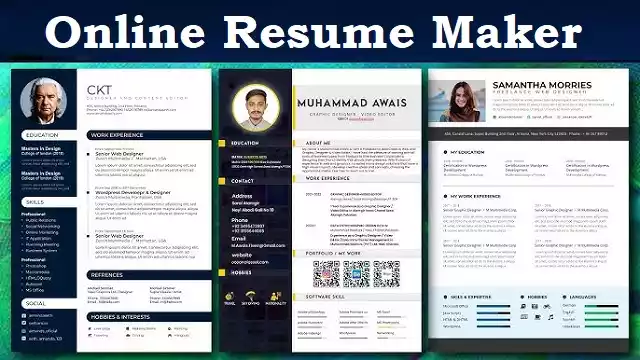Click the yellow square beside Contact
Viewport: 640px width, 360px height.
click(222, 181)
